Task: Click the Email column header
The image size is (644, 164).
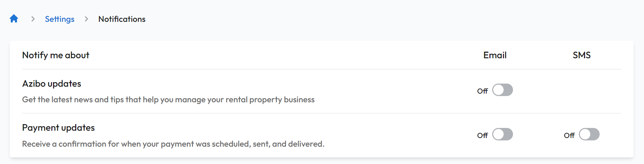Action: (495, 55)
